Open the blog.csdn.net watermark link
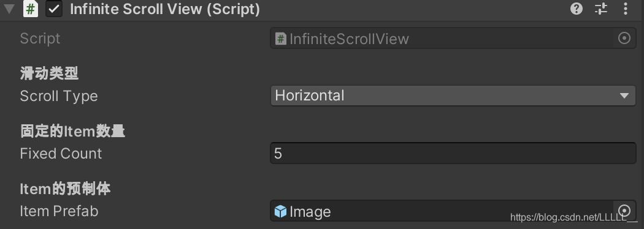644x229 pixels. point(573,217)
